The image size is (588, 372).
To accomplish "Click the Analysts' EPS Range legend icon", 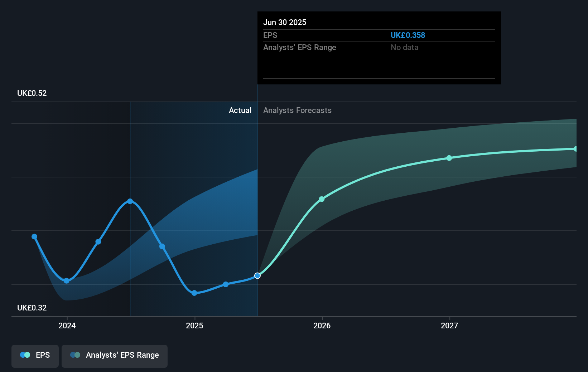I will click(x=75, y=355).
